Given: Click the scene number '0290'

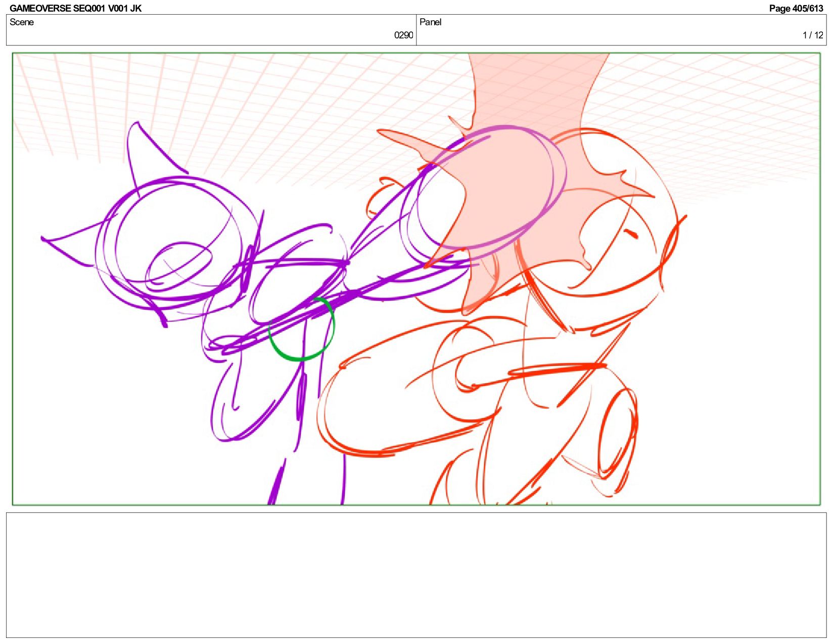Looking at the screenshot, I should pyautogui.click(x=403, y=35).
